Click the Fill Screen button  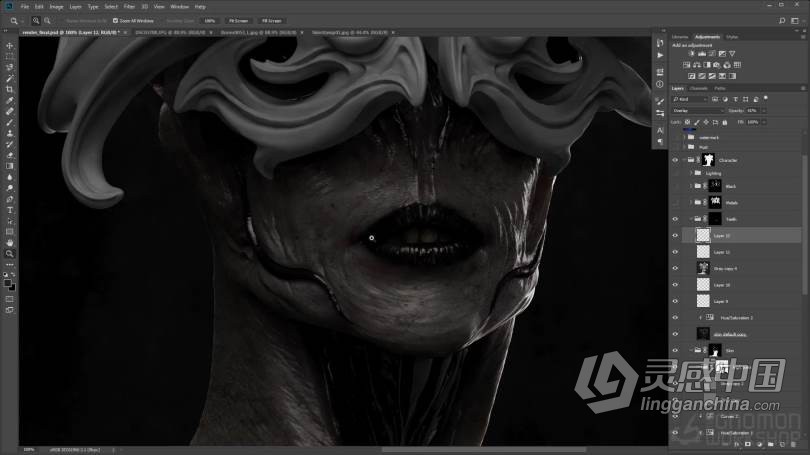tap(271, 21)
